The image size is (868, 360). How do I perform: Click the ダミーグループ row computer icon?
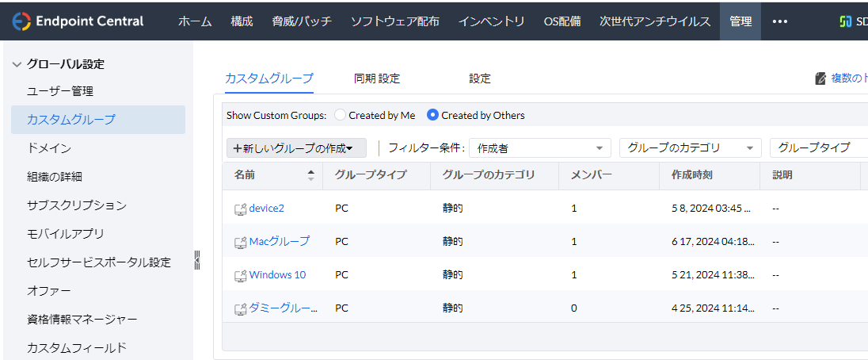click(240, 308)
